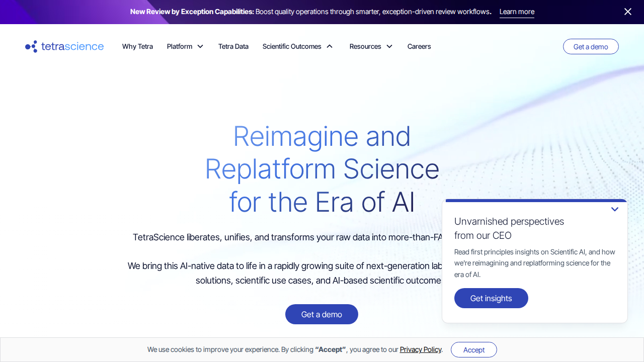Accept the cookies notice
Viewport: 644px width, 362px height.
point(474,350)
